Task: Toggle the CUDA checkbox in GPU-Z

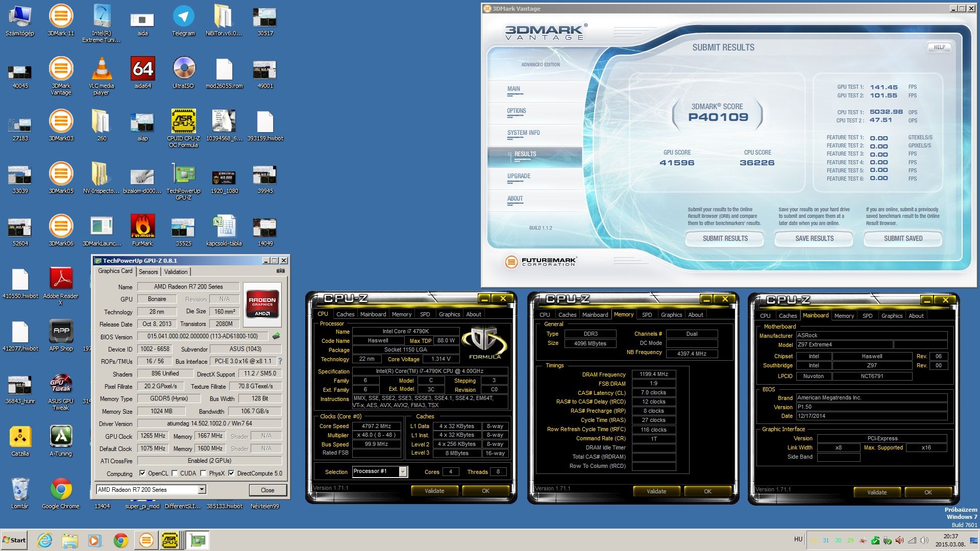Action: point(174,473)
